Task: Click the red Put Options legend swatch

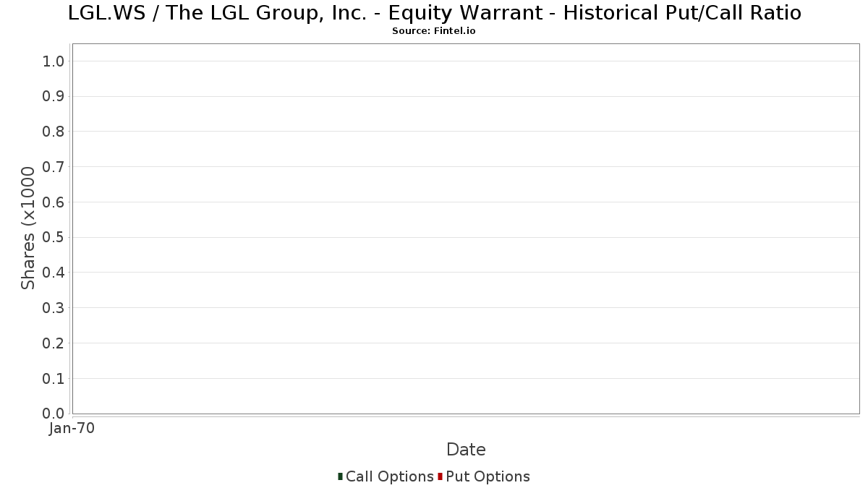Action: click(x=440, y=476)
